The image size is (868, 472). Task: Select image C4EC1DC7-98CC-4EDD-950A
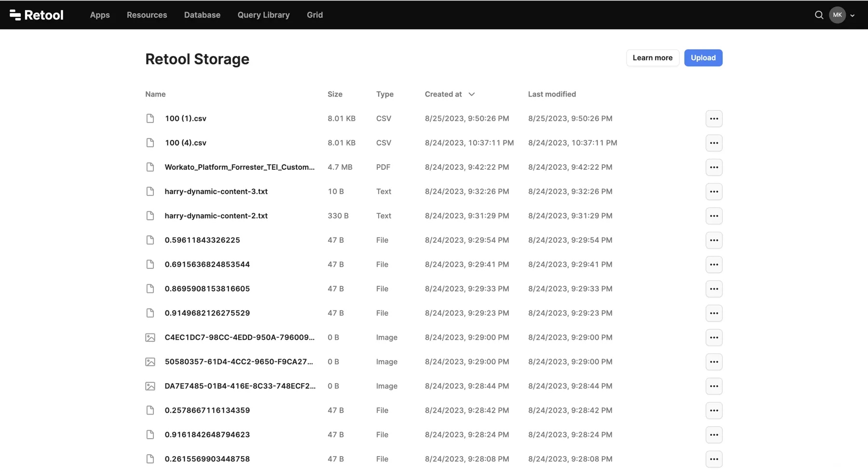click(240, 337)
